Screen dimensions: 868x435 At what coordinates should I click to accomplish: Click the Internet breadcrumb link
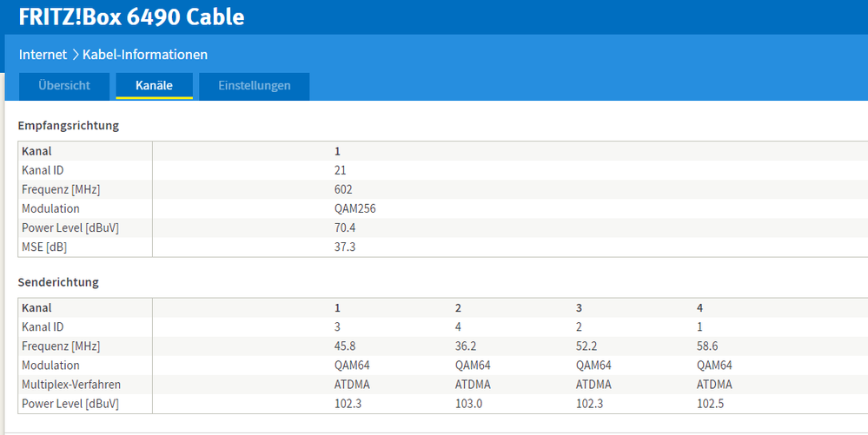click(x=43, y=55)
